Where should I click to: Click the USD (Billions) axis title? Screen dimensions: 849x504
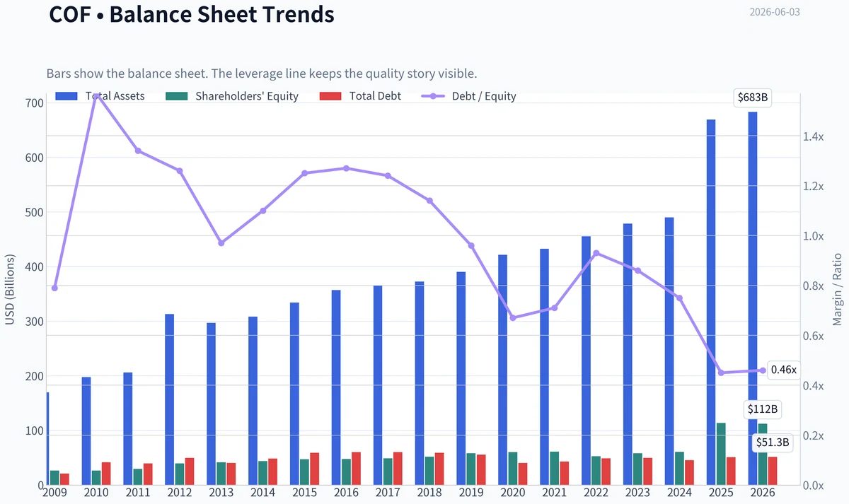point(10,291)
